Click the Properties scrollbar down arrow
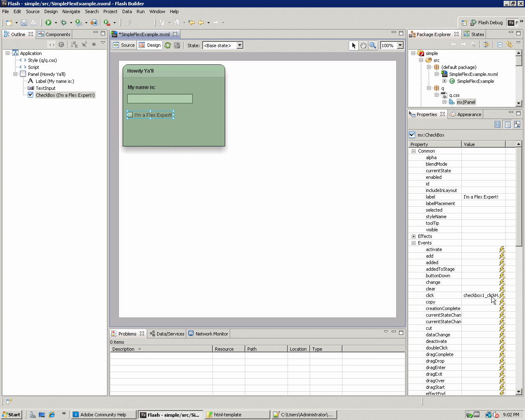This screenshot has height=420, width=525. pyautogui.click(x=519, y=392)
